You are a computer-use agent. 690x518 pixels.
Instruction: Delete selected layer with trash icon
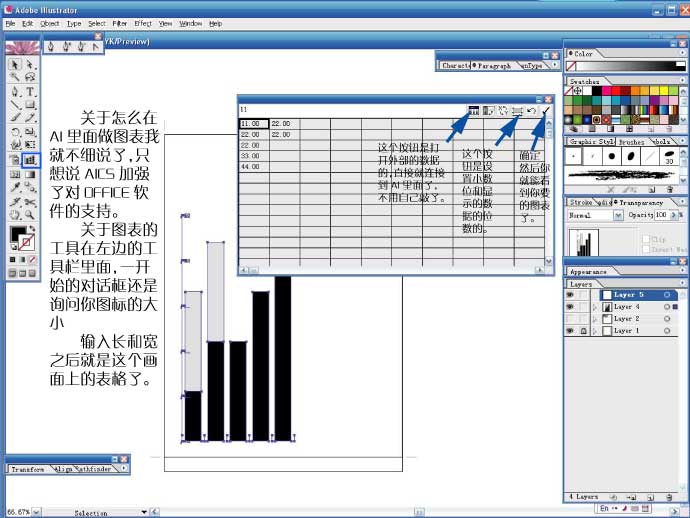669,497
